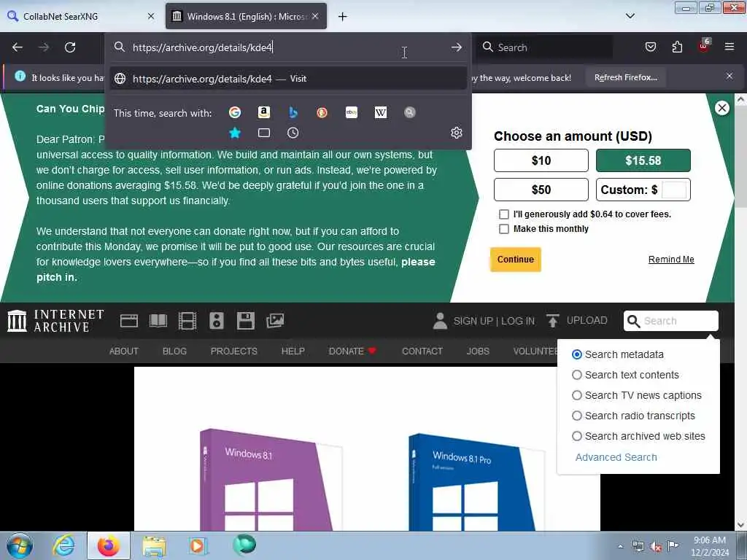Viewport: 747px width, 560px height.
Task: Open the CONTACT menu item
Action: 422,351
